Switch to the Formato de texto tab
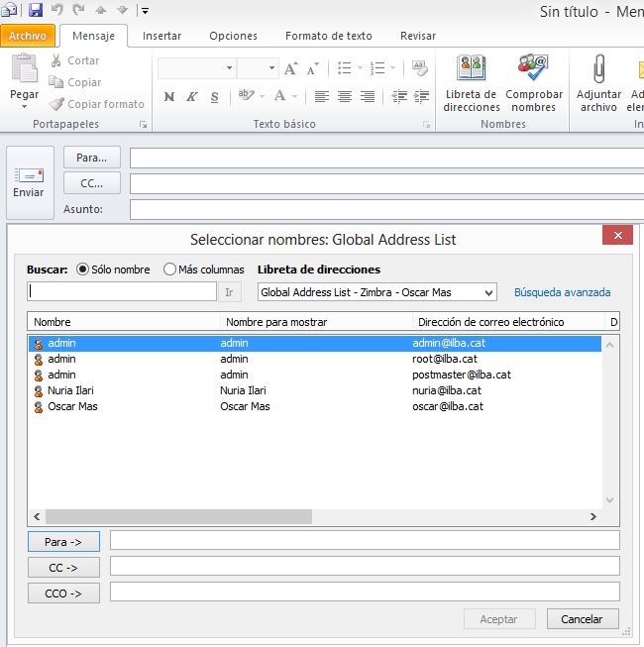Screen dimensions: 644x647 pos(328,36)
